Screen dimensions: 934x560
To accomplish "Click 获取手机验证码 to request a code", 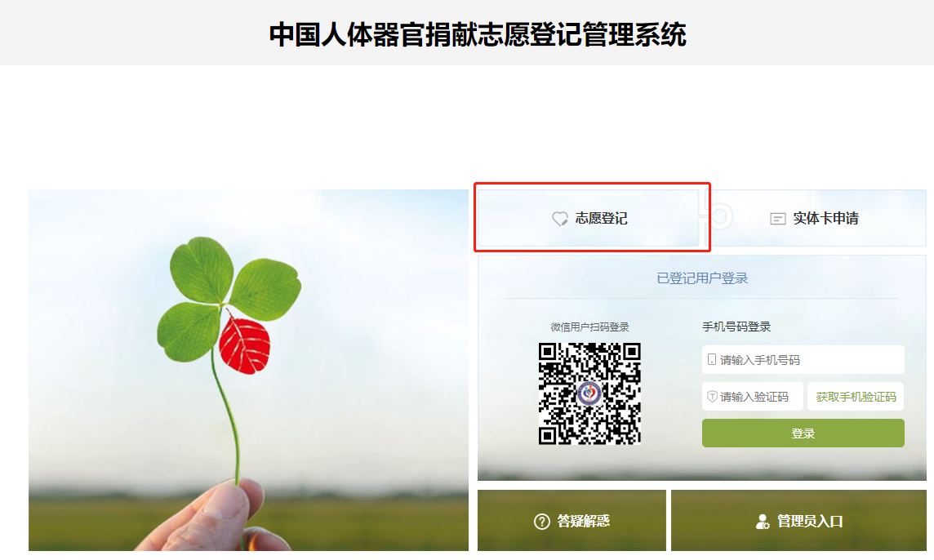I will [856, 397].
